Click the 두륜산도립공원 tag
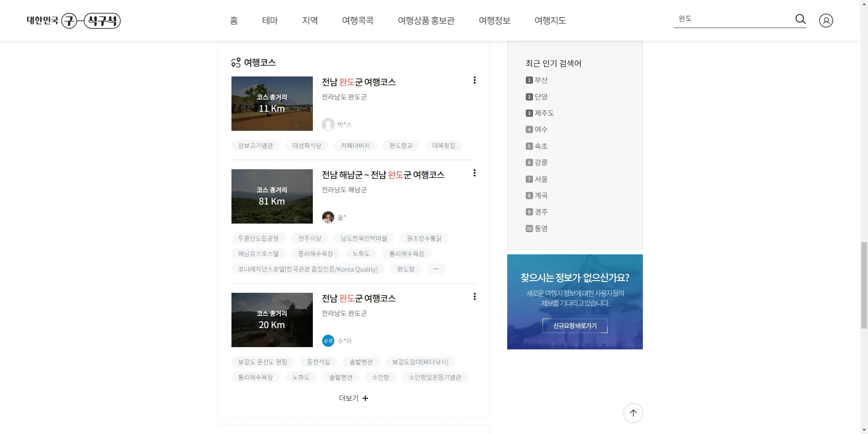This screenshot has width=868, height=434. pyautogui.click(x=259, y=238)
